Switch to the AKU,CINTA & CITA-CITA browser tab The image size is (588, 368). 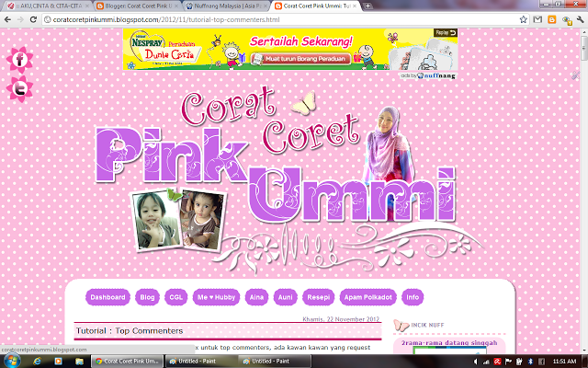pyautogui.click(x=46, y=6)
